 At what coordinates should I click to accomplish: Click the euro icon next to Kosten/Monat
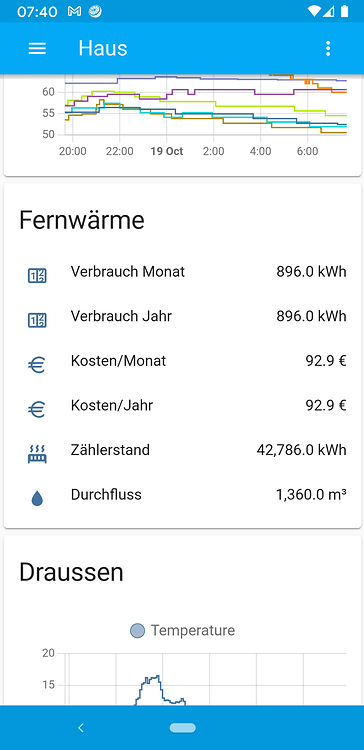coord(37,365)
